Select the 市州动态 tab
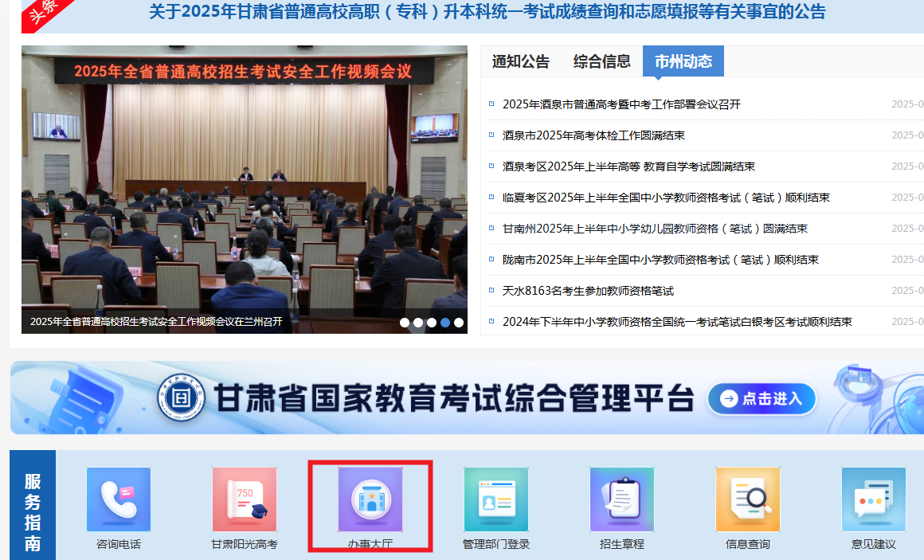This screenshot has width=924, height=560. [x=683, y=61]
